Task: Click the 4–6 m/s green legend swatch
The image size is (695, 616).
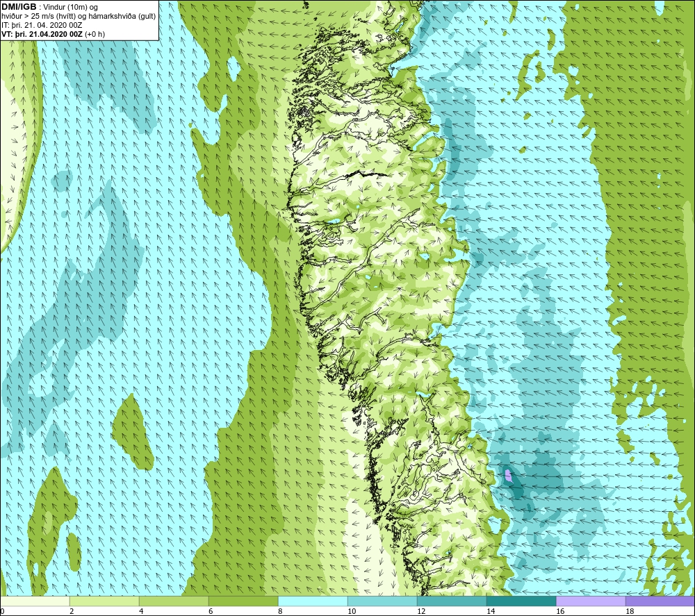Action: (x=174, y=601)
